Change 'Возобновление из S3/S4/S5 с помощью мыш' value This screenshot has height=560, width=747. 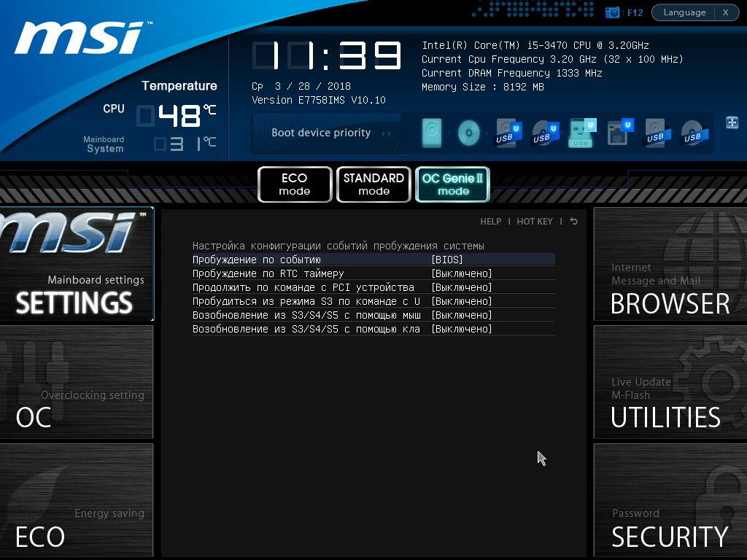pyautogui.click(x=461, y=315)
